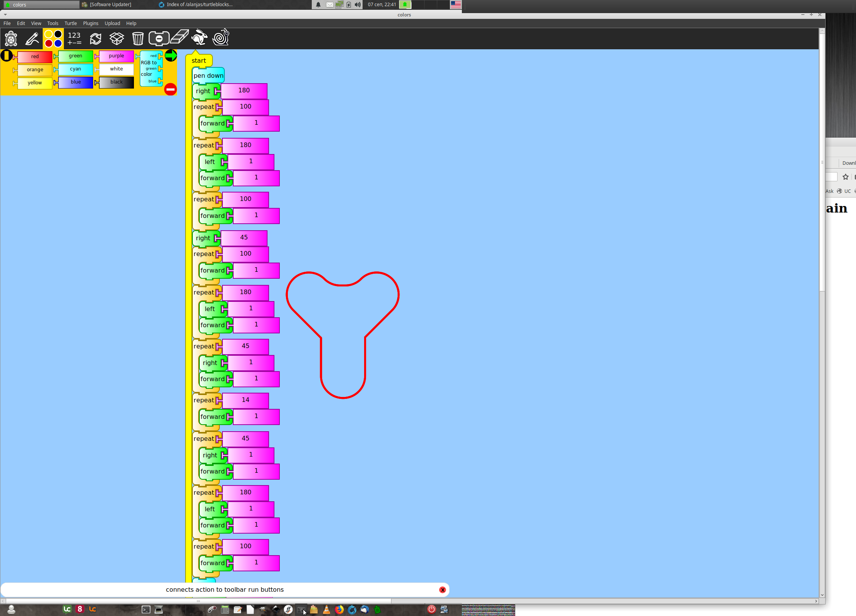This screenshot has width=856, height=616.
Task: Pick the purple color block
Action: pos(116,56)
